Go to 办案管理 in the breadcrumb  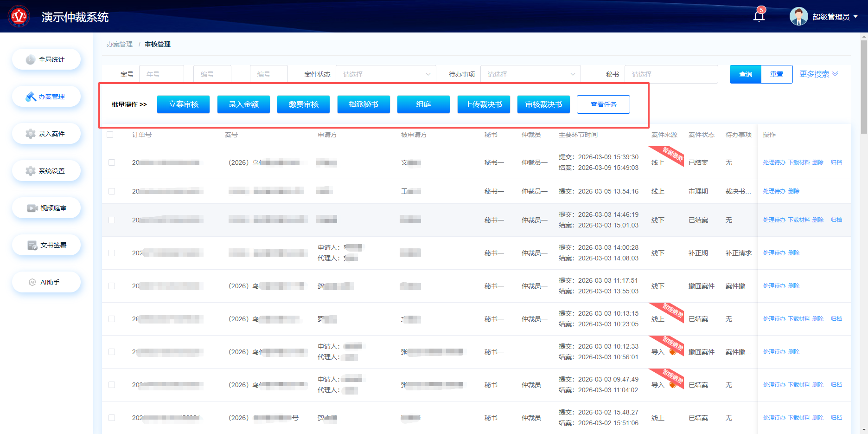click(x=120, y=44)
